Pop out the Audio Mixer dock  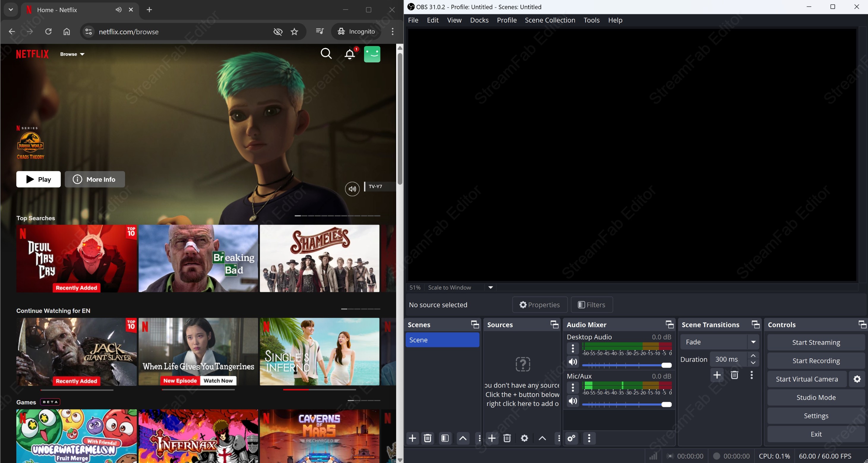tap(670, 325)
